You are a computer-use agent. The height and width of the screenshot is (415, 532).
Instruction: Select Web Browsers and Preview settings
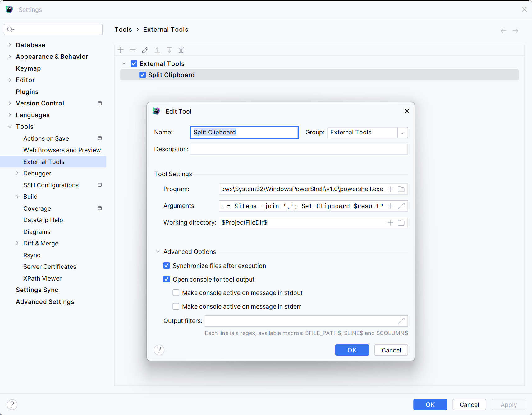[x=62, y=150]
